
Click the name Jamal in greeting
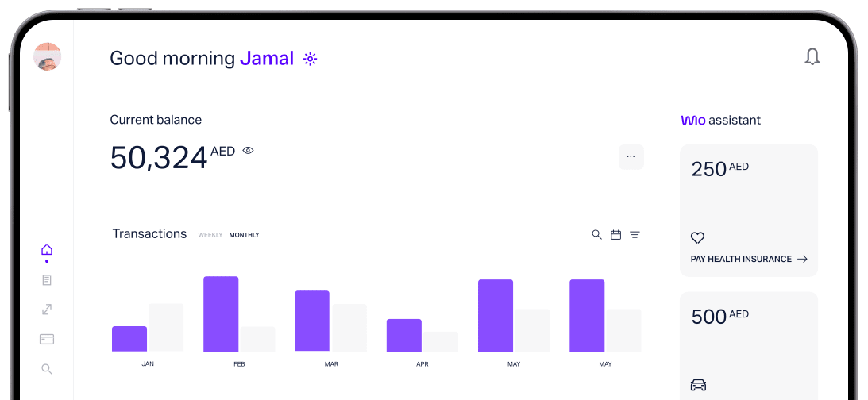(x=267, y=58)
